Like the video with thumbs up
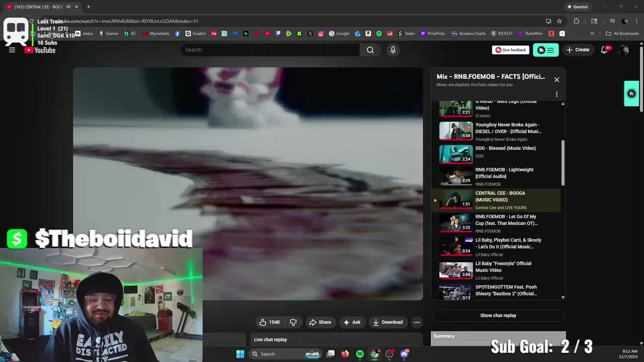The height and width of the screenshot is (362, 644). (269, 322)
